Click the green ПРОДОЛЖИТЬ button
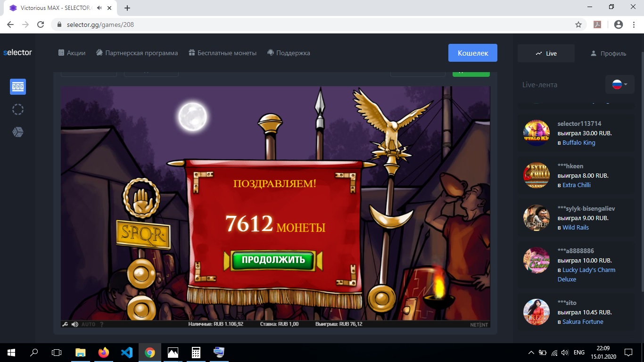 [272, 260]
